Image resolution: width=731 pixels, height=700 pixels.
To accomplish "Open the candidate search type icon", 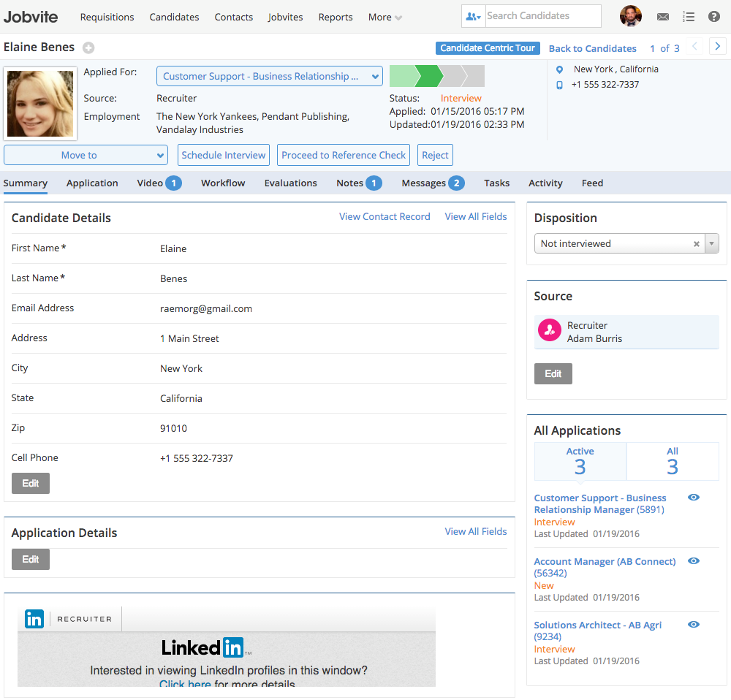I will [x=473, y=16].
